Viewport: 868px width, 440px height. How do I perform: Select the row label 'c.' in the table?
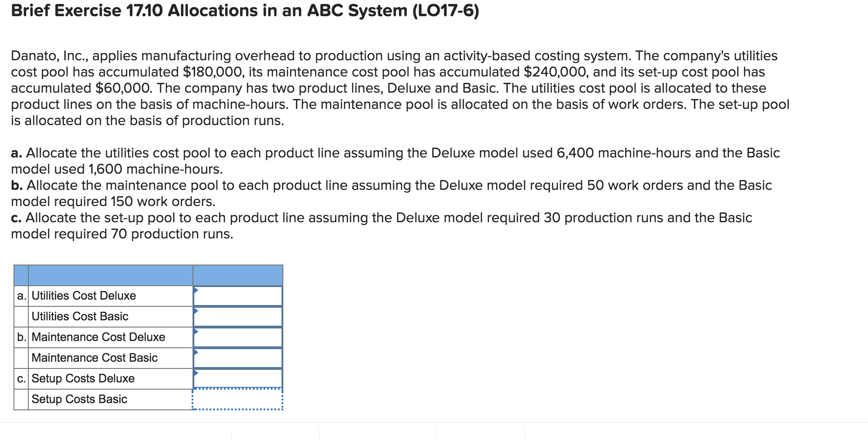coord(21,378)
